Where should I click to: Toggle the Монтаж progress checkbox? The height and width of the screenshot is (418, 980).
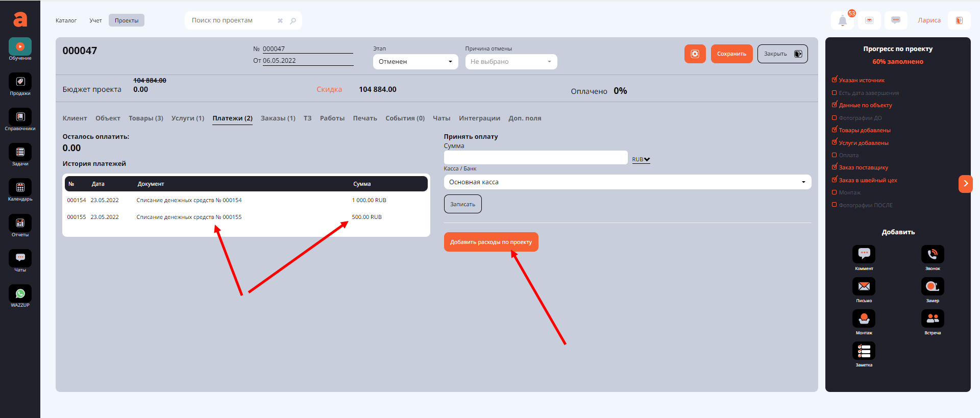(835, 192)
